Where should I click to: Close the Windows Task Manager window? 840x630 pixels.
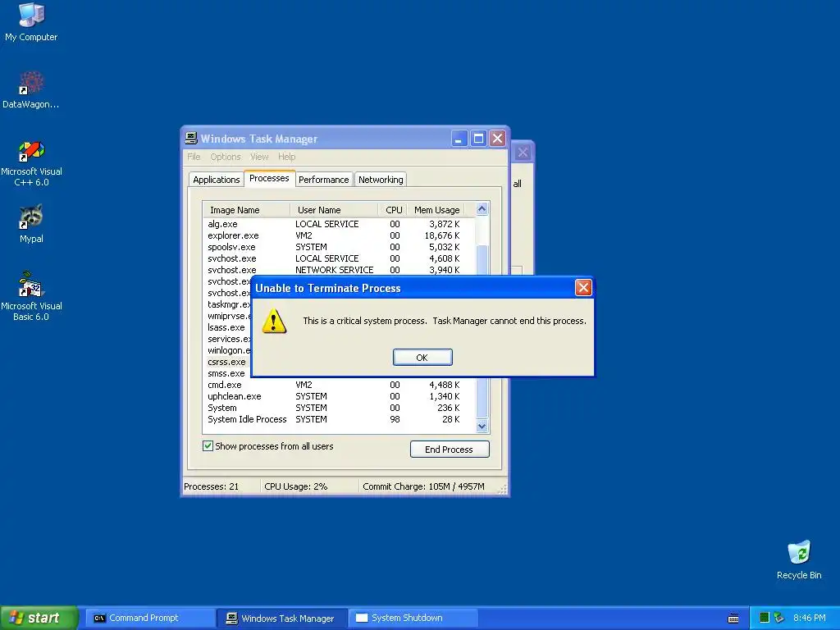click(x=498, y=138)
